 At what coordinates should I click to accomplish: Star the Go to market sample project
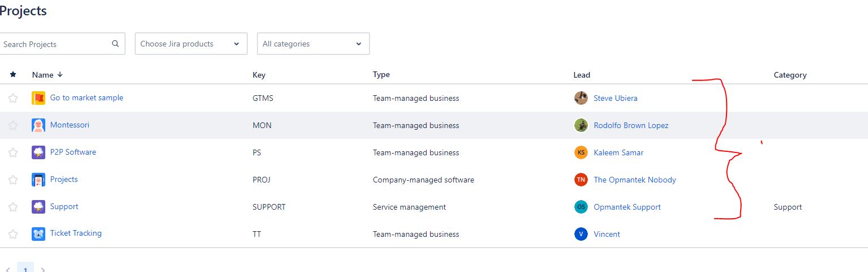13,98
